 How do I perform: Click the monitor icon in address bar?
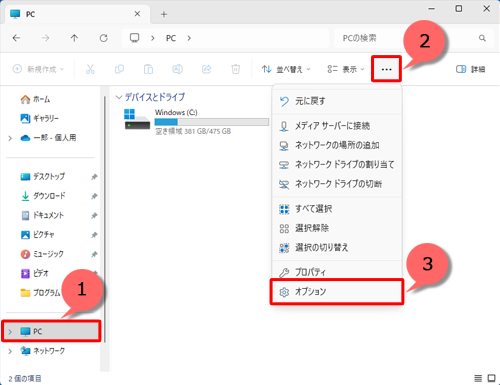pyautogui.click(x=134, y=38)
